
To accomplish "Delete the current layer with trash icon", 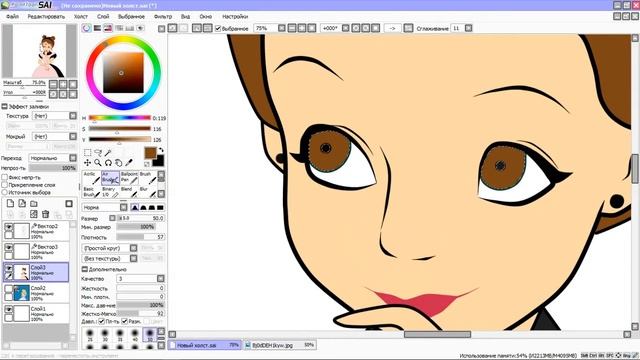I will click(x=45, y=214).
